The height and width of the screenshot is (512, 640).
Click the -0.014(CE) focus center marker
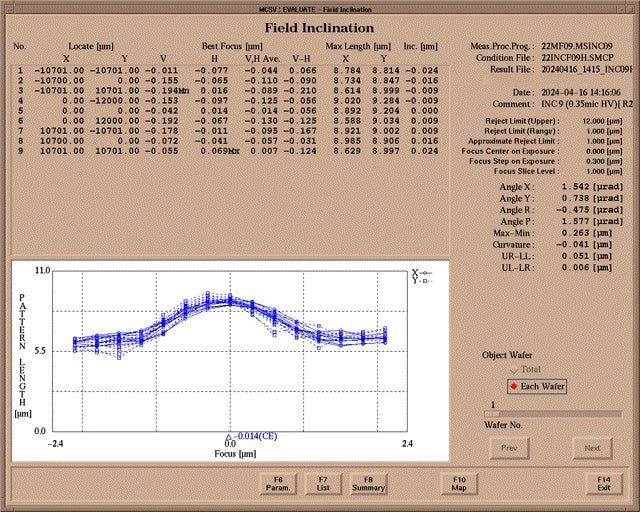229,439
